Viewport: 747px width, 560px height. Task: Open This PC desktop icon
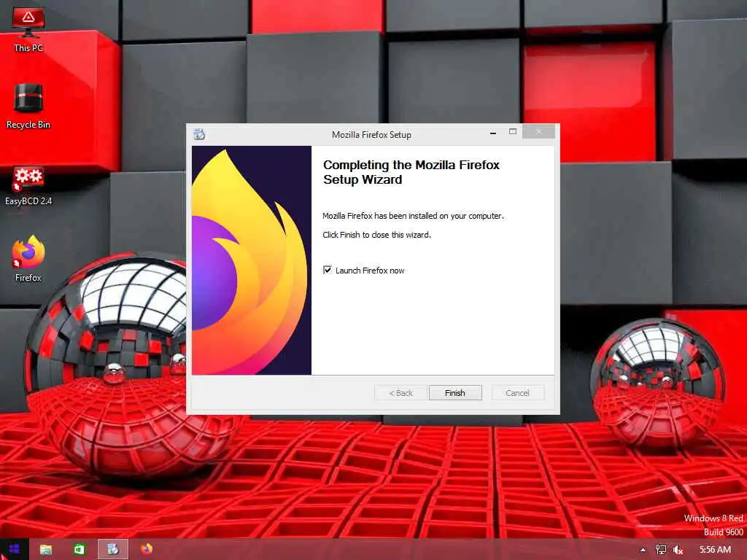28,29
